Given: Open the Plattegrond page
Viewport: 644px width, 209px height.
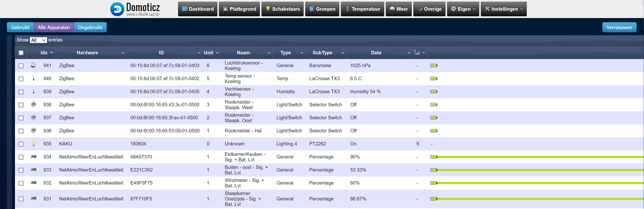Looking at the screenshot, I should point(239,9).
